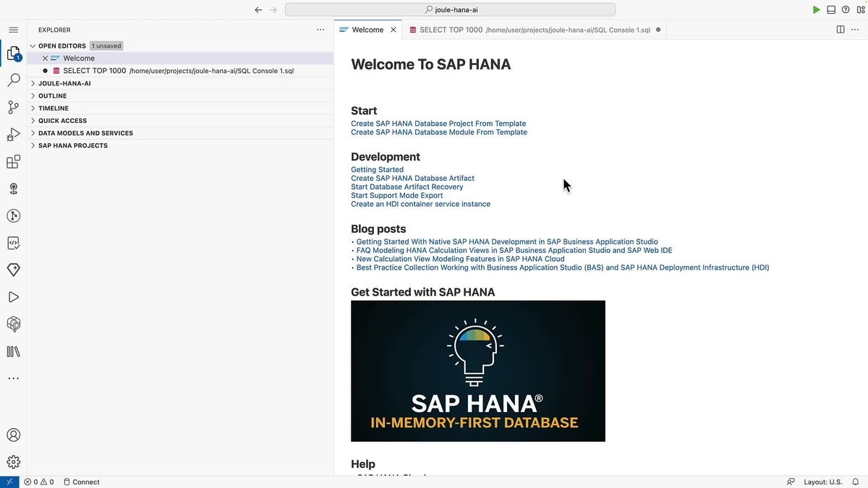The height and width of the screenshot is (488, 868).
Task: Open the Search view
Action: 13,80
